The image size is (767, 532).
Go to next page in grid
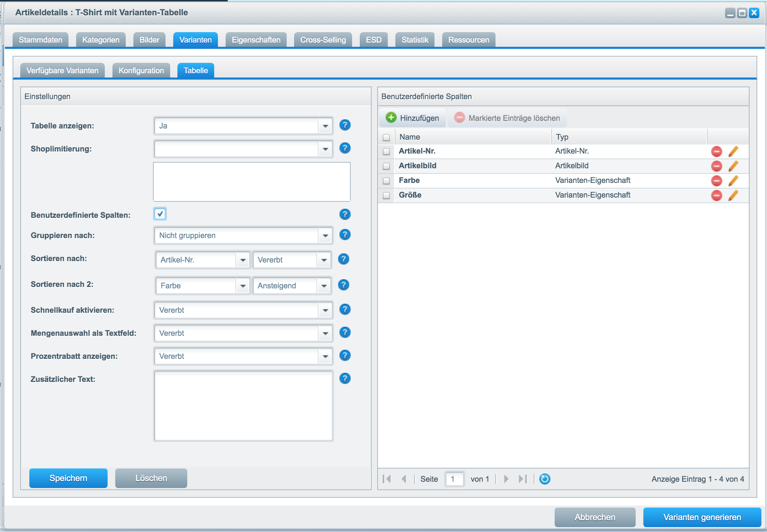(x=506, y=479)
